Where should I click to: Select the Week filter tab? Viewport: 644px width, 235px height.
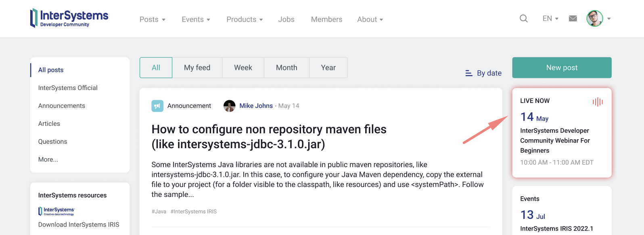[243, 68]
